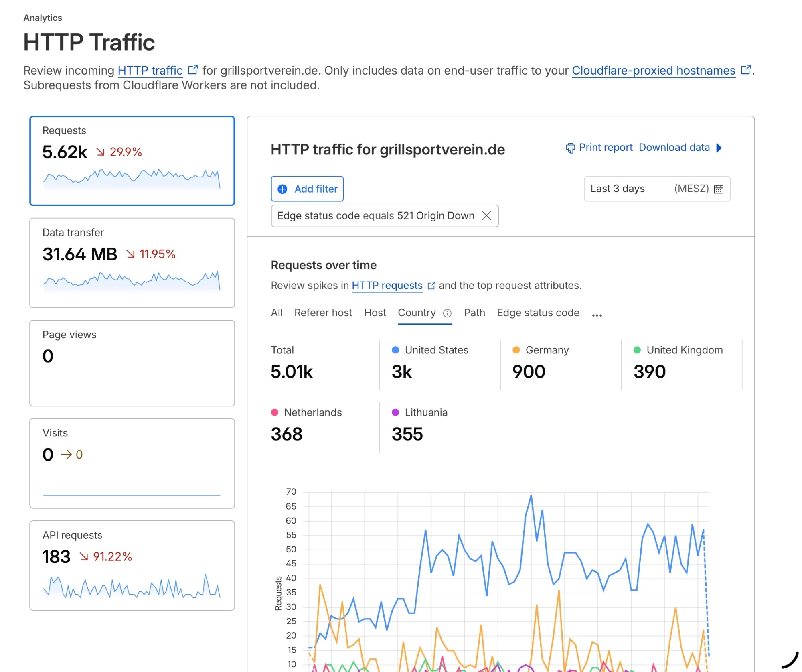
Task: Show more tabs via the ellipsis menu
Action: pos(597,315)
